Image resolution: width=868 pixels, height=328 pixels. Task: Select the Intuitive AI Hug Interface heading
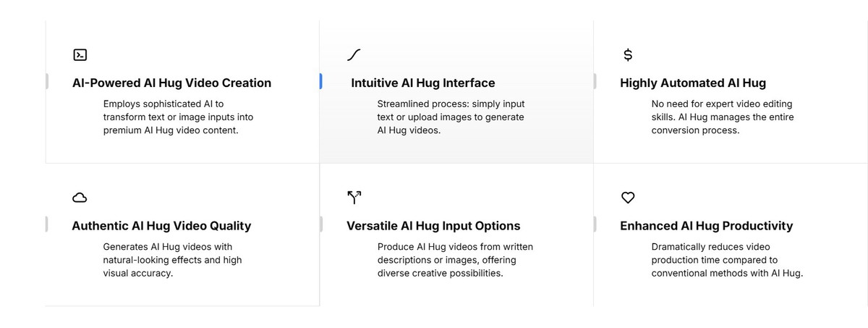[x=423, y=83]
